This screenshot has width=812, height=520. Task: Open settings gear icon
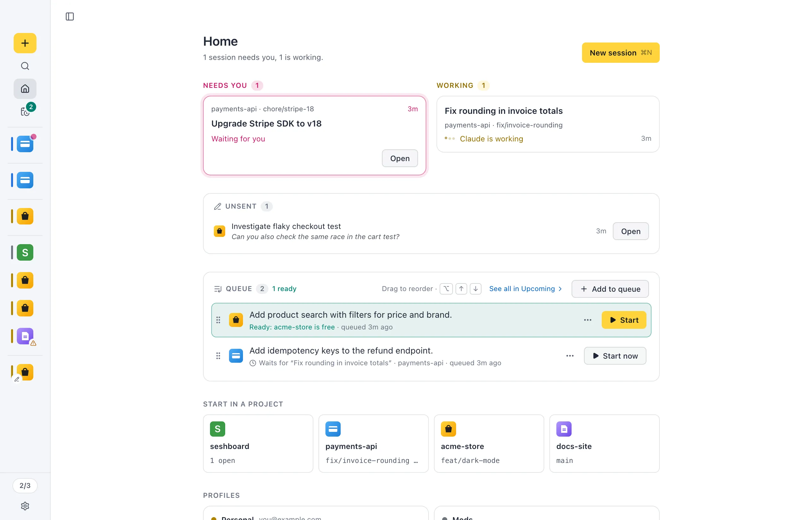(x=25, y=506)
